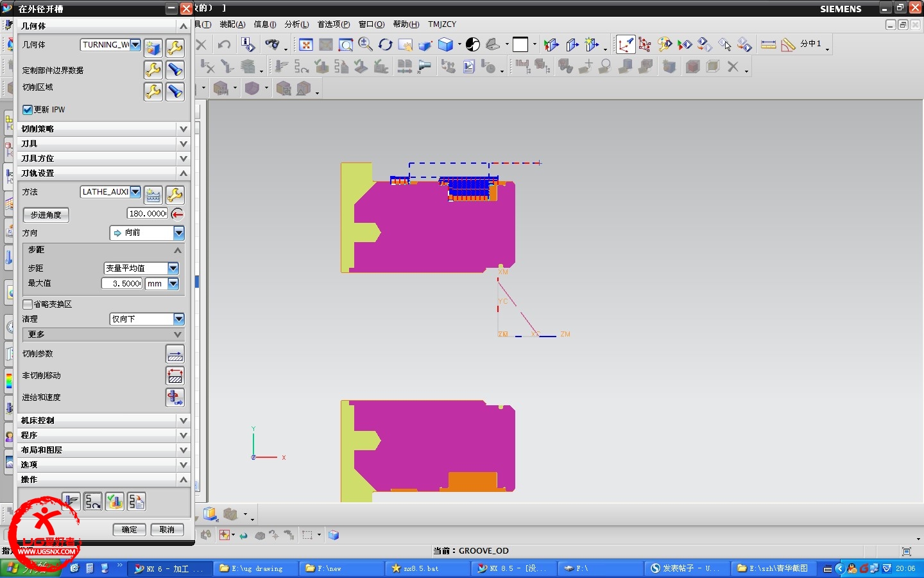Open the TMJZCY menu
The width and height of the screenshot is (924, 578).
click(442, 24)
